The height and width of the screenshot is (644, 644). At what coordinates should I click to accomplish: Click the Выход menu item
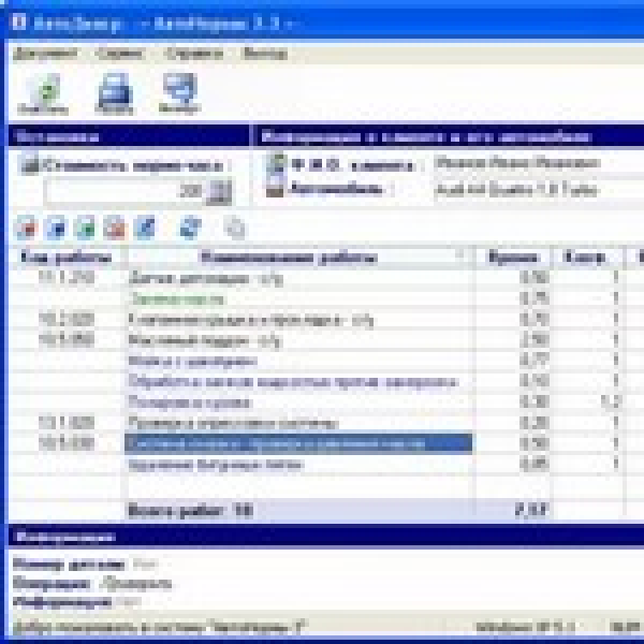[x=264, y=52]
